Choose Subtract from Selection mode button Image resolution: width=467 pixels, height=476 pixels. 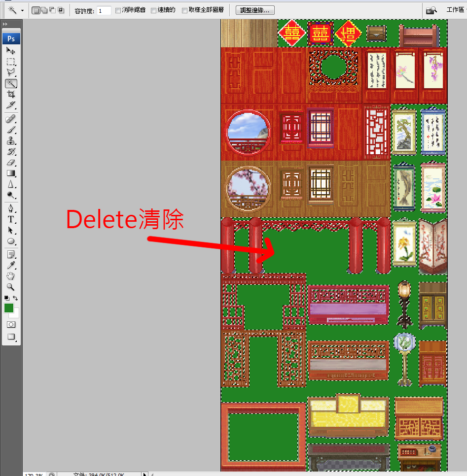tap(53, 11)
